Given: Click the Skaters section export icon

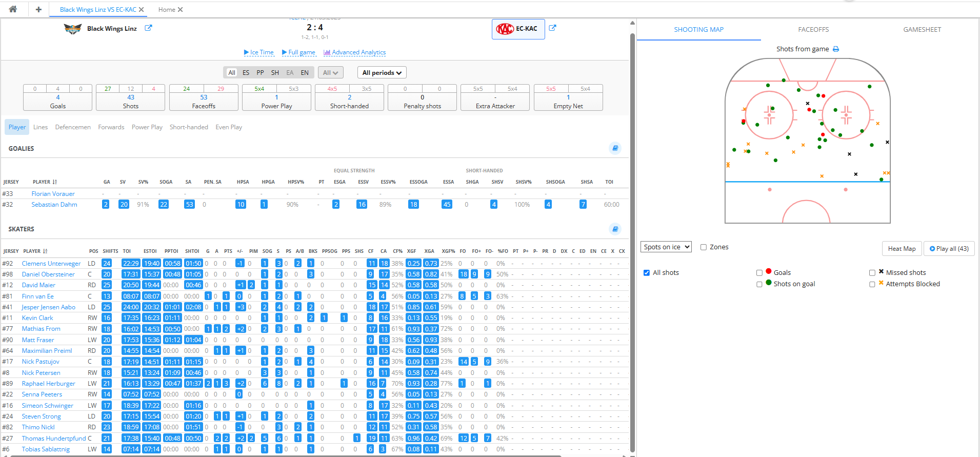Looking at the screenshot, I should (x=615, y=229).
